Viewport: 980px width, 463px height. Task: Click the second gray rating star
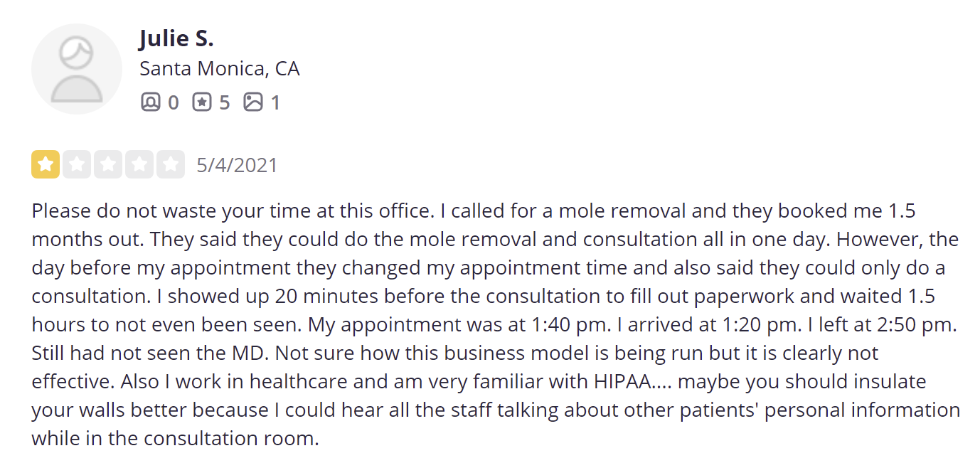click(x=77, y=164)
